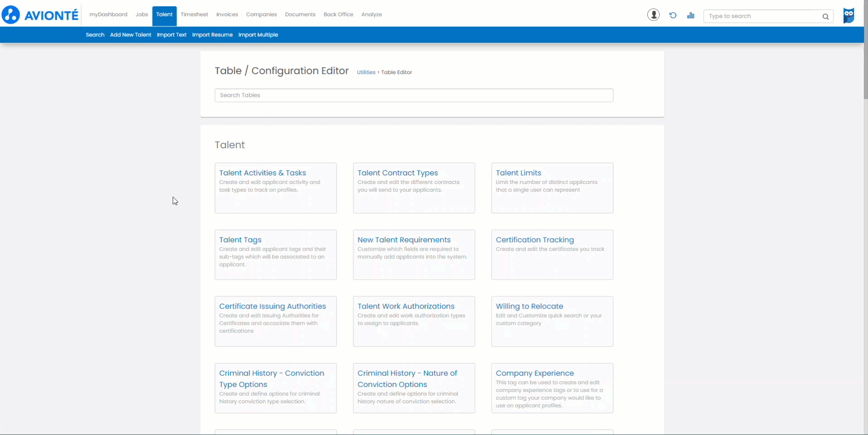Open the owl assistant icon
This screenshot has width=868, height=435.
849,15
